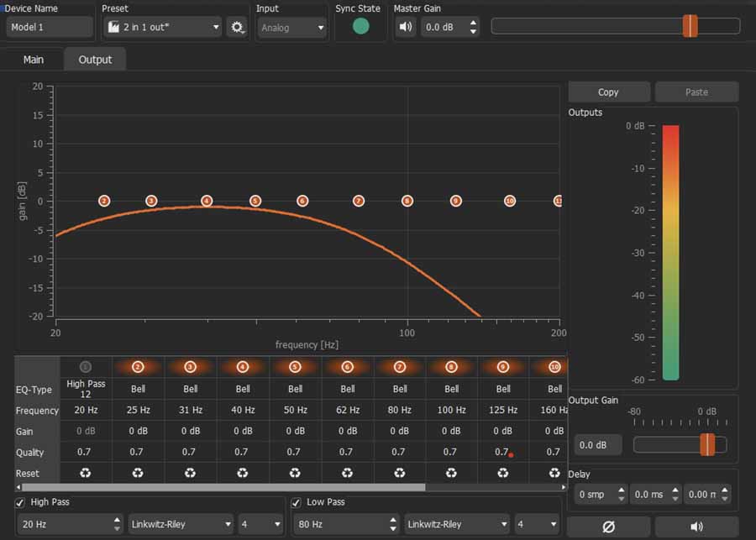Click the Copy button
Screen dimensions: 756x540
(608, 92)
